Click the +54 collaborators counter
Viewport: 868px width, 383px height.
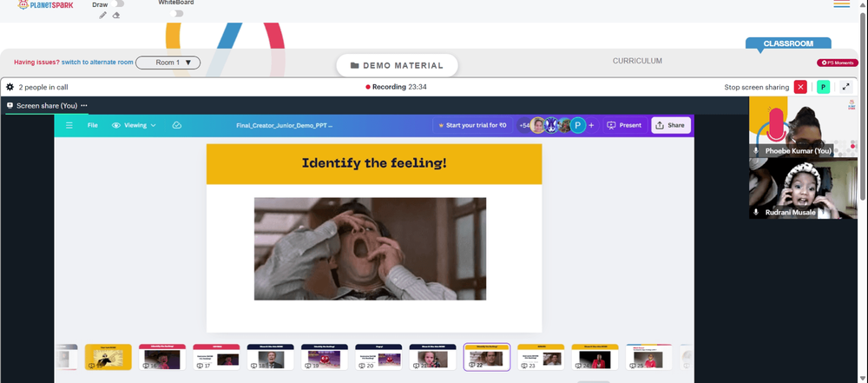tap(524, 125)
